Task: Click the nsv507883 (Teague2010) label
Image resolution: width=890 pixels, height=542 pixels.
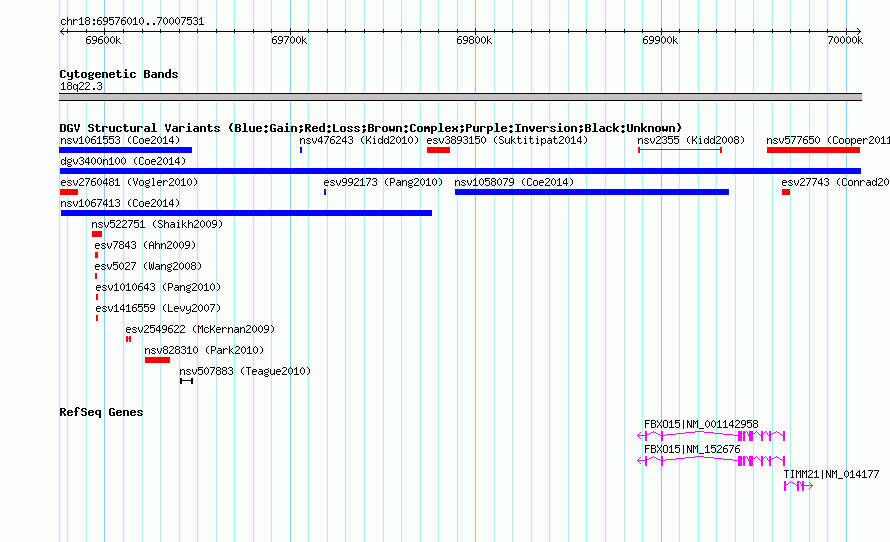Action: click(245, 371)
